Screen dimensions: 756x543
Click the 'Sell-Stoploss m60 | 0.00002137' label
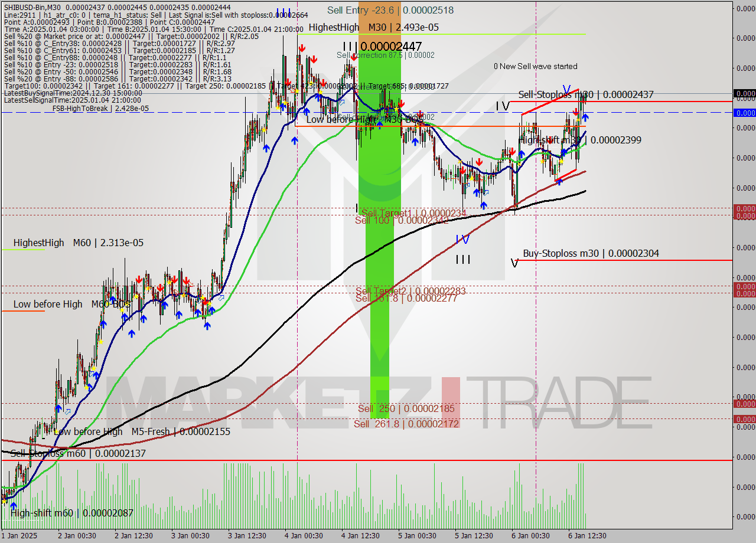point(78,453)
